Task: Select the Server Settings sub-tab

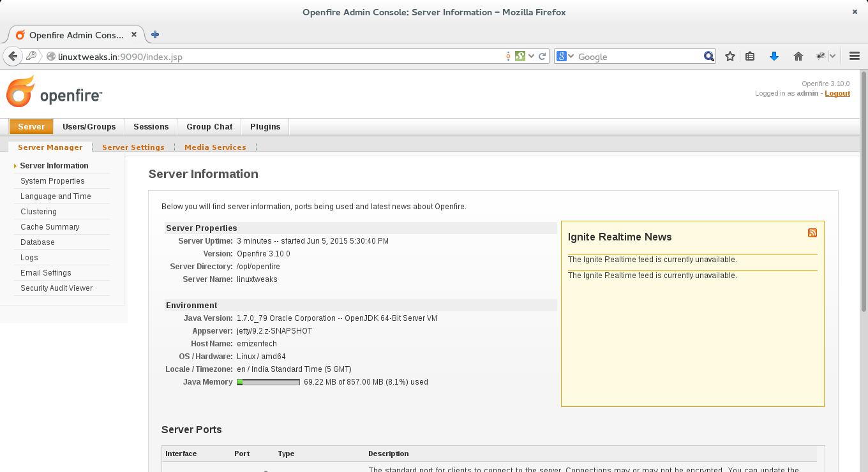Action: coord(133,147)
